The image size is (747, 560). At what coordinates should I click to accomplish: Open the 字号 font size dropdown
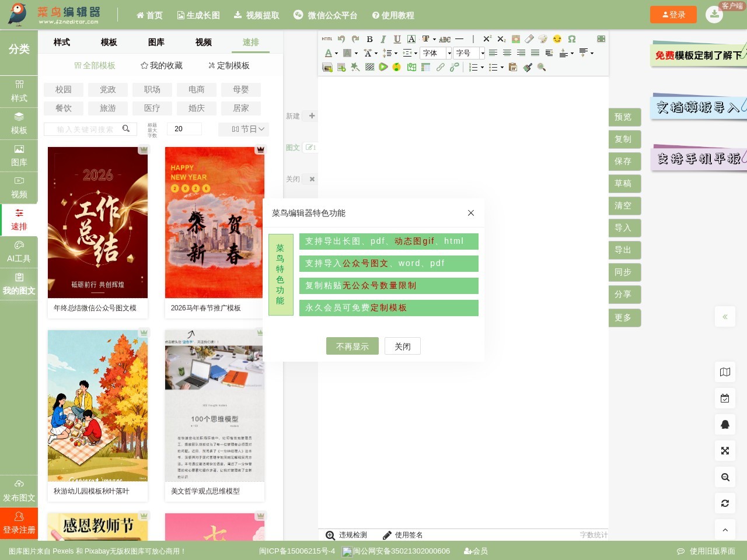pos(470,53)
